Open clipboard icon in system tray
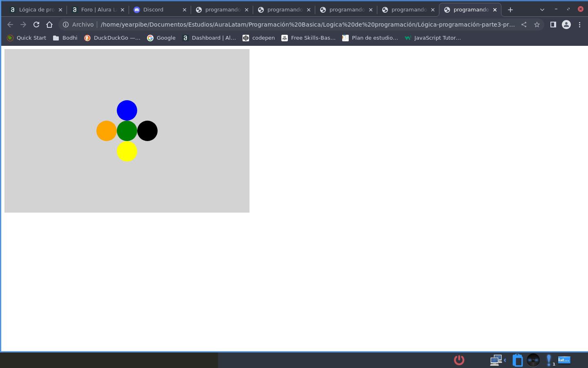Viewport: 588px width, 368px height. tap(518, 360)
